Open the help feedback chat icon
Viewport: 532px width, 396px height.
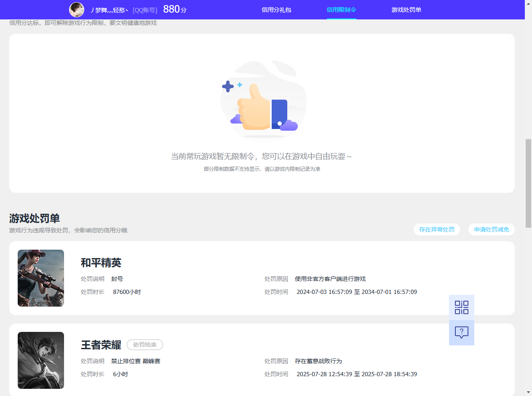[x=462, y=333]
